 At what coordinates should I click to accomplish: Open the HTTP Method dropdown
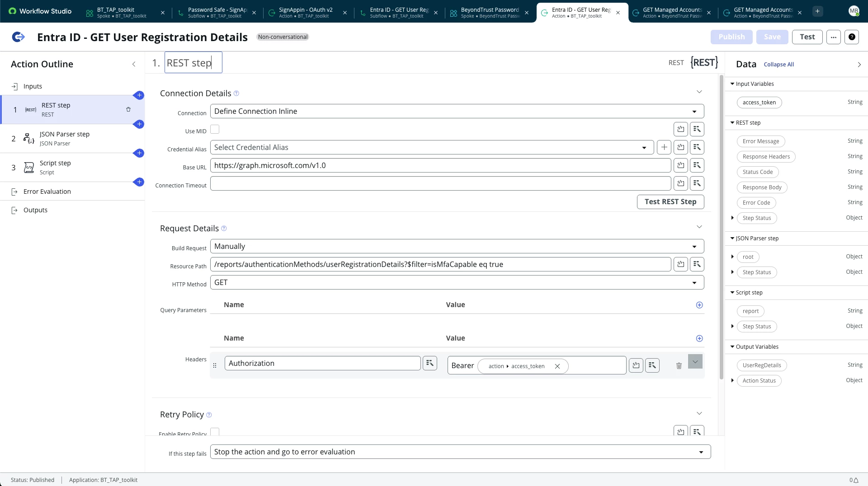point(457,282)
